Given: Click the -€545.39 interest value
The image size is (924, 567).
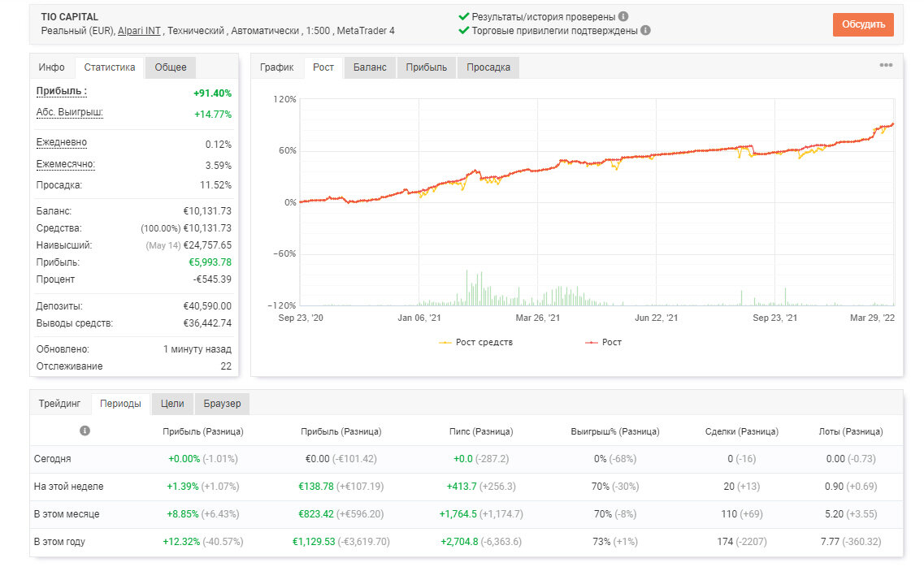Looking at the screenshot, I should (212, 279).
